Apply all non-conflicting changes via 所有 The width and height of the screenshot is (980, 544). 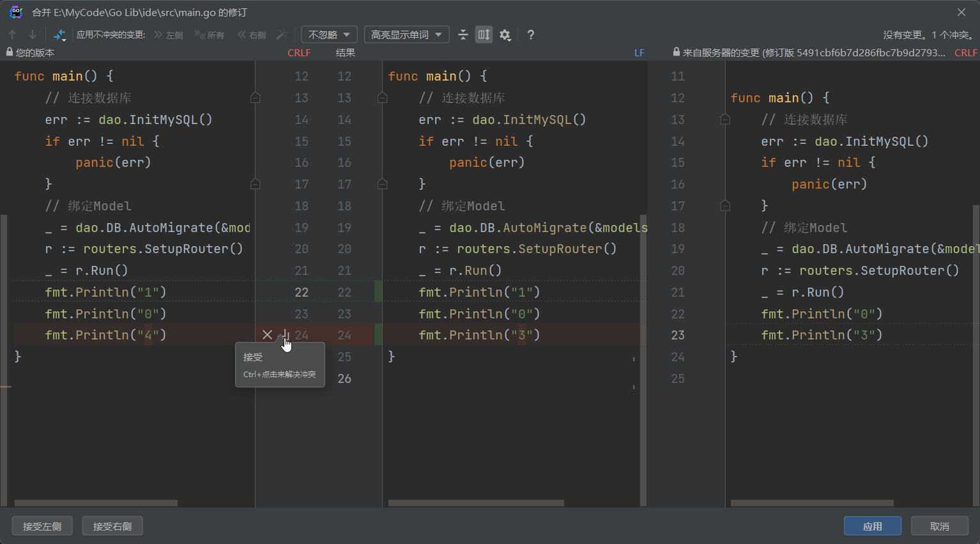[x=210, y=35]
